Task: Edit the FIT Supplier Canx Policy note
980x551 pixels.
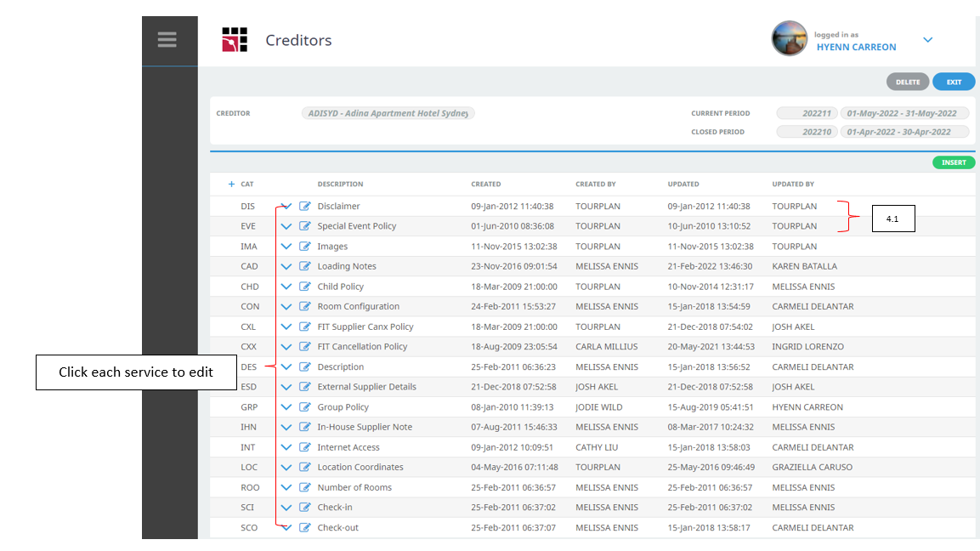Action: pos(305,327)
